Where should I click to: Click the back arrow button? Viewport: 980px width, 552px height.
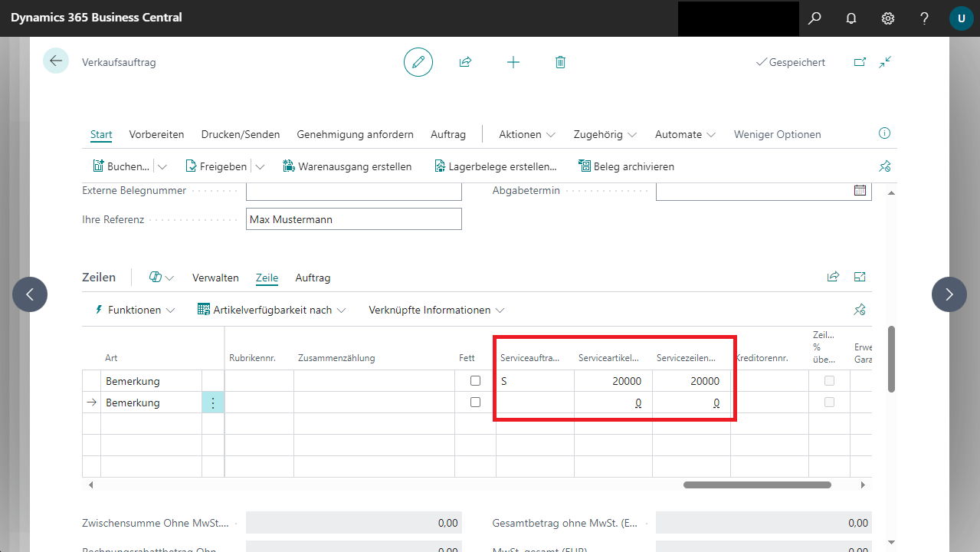[x=56, y=61]
